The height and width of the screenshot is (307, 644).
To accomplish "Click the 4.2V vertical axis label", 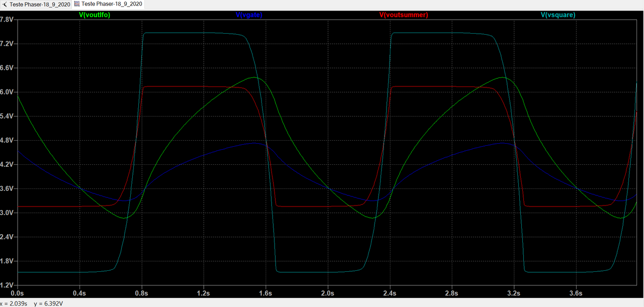I will point(7,164).
